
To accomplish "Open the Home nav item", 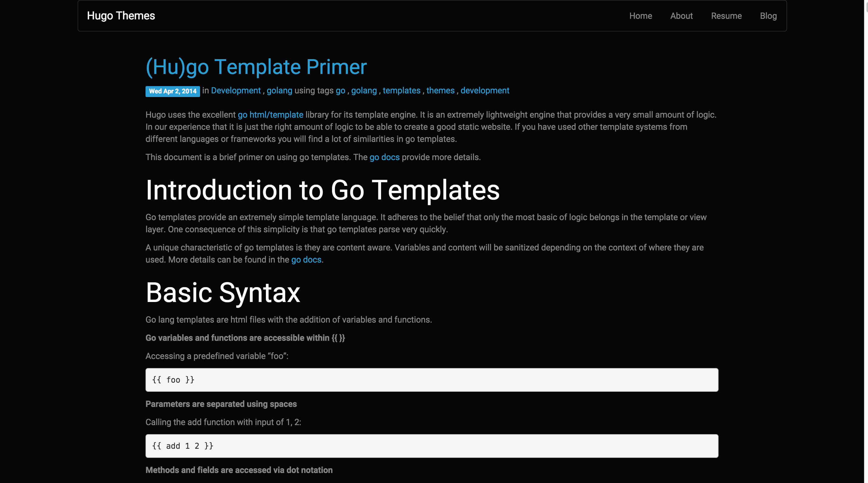I will [x=640, y=16].
